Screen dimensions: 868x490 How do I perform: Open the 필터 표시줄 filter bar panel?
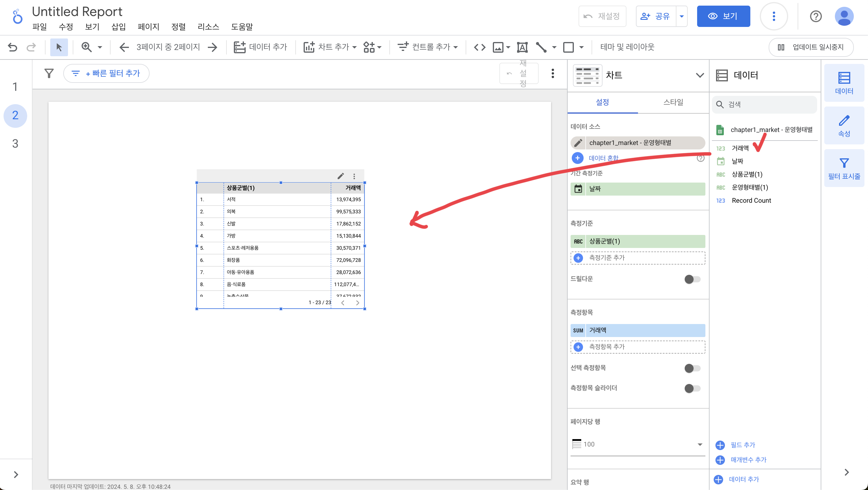844,168
